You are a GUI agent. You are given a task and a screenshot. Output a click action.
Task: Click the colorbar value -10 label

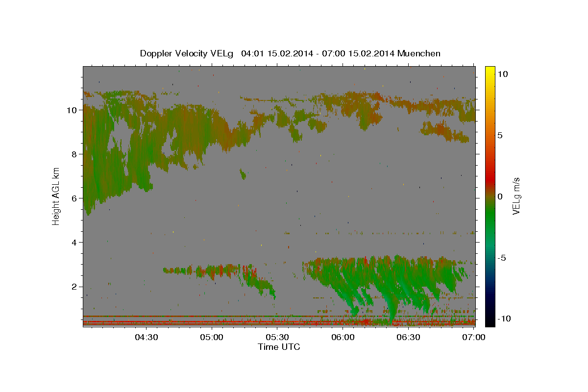[505, 318]
